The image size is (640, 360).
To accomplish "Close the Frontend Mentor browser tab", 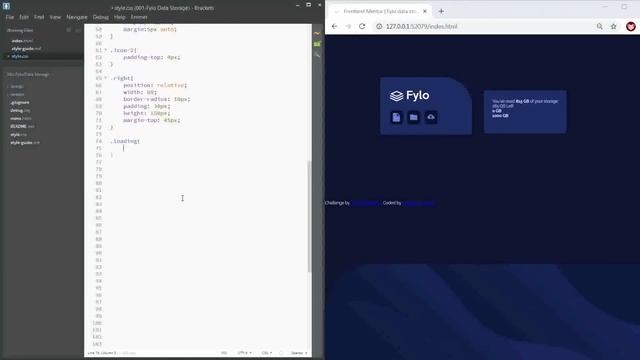I will pos(424,11).
